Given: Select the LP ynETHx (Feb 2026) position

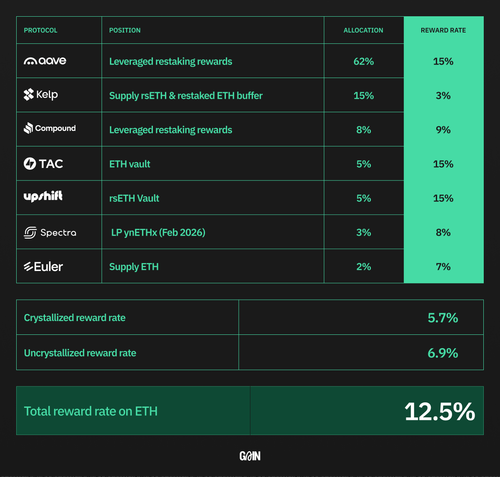Looking at the screenshot, I should pos(158,232).
